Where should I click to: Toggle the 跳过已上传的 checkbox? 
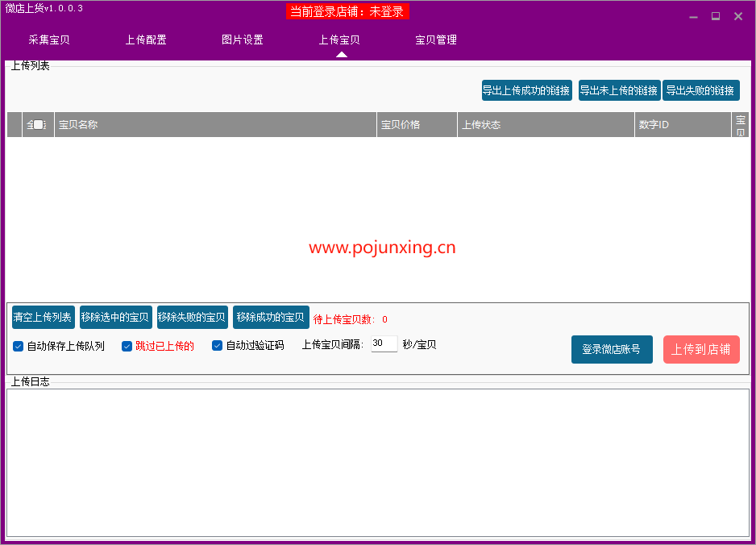click(127, 347)
